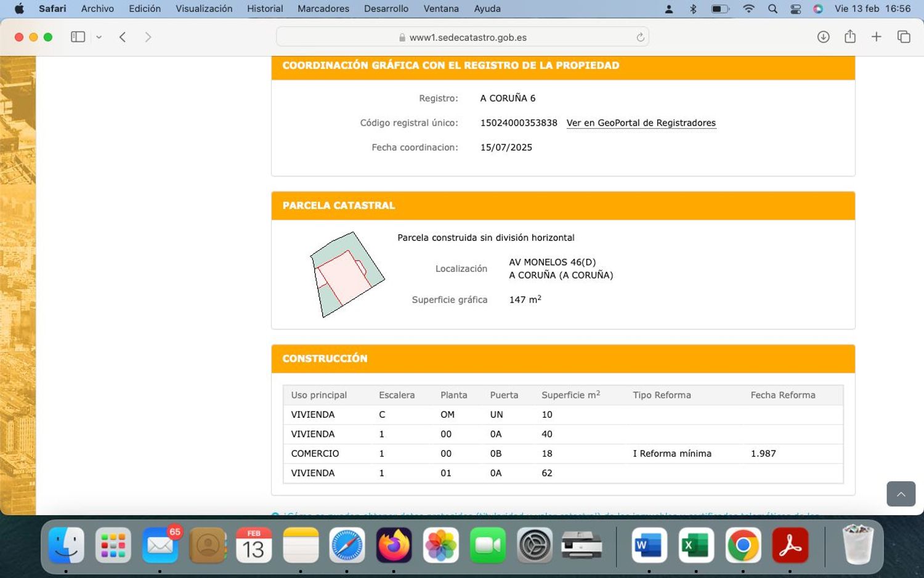Open the Marcadores menu
The height and width of the screenshot is (578, 924).
pos(323,9)
